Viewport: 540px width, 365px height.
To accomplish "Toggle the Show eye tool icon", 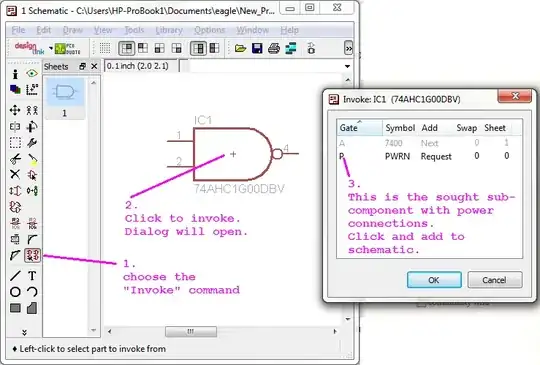I will coord(32,73).
